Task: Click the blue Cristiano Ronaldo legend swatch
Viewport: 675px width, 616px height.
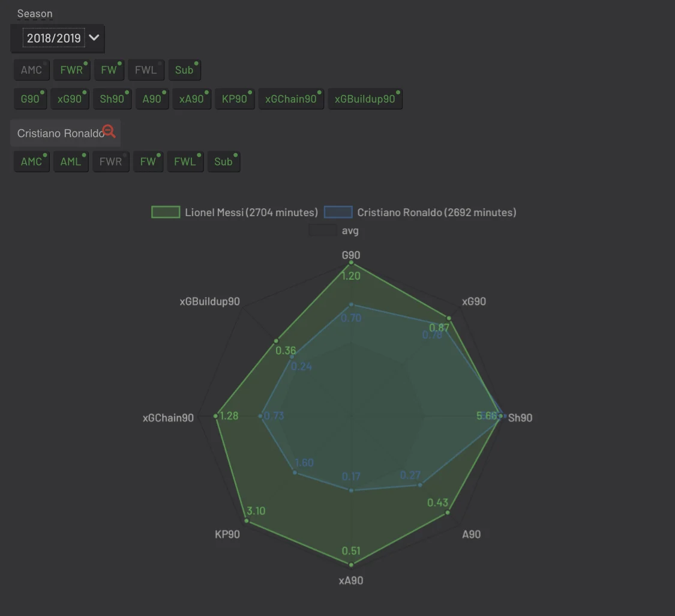Action: [338, 212]
